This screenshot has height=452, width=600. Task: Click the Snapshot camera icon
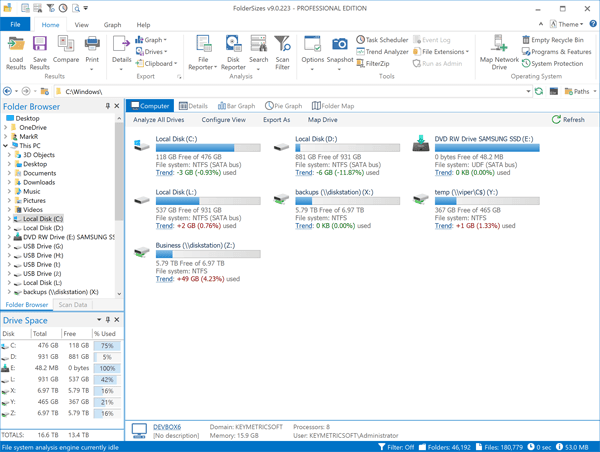coord(340,44)
